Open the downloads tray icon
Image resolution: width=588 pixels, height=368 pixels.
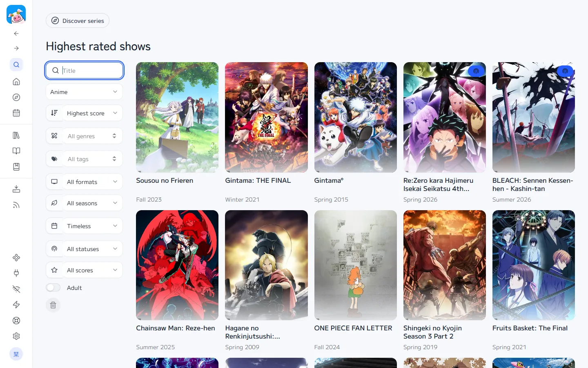[16, 189]
